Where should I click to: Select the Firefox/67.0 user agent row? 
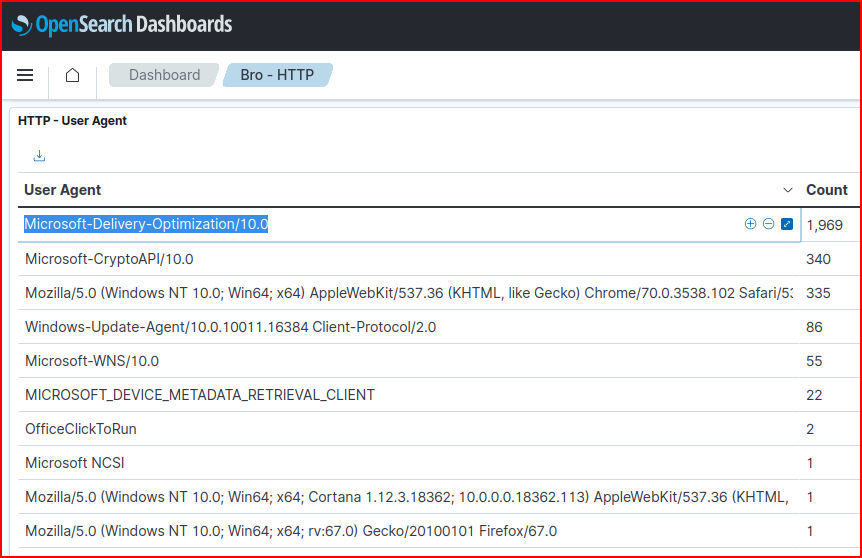(291, 531)
